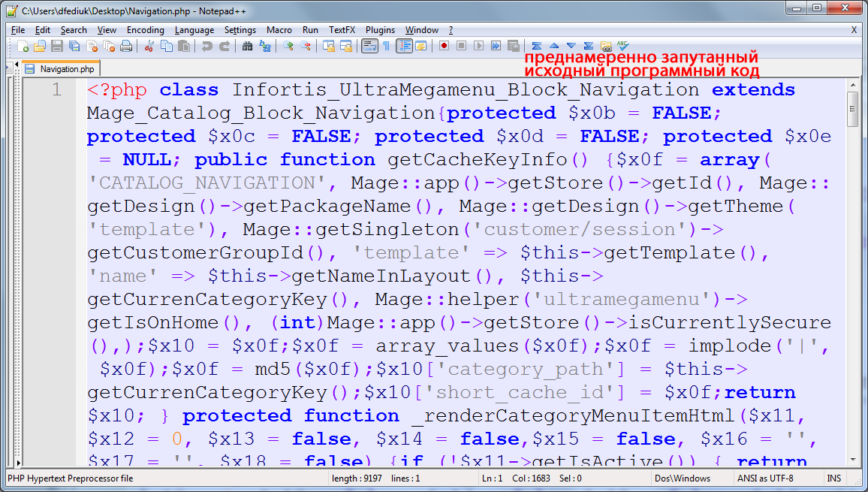Open the Language menu

(194, 30)
